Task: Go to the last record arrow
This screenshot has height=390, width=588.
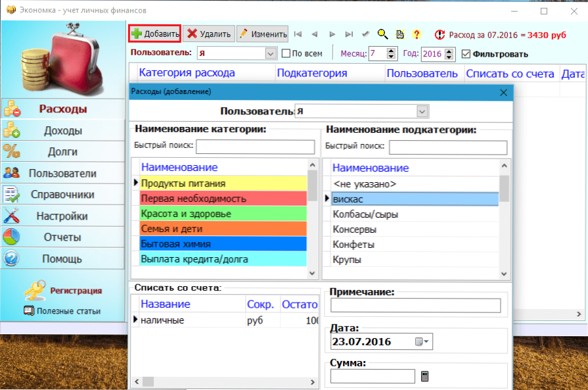Action: pyautogui.click(x=349, y=34)
